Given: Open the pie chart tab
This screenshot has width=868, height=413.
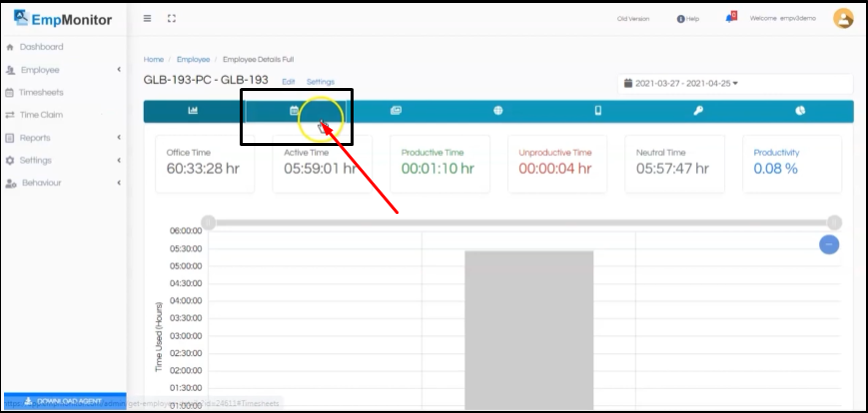Looking at the screenshot, I should [x=800, y=111].
